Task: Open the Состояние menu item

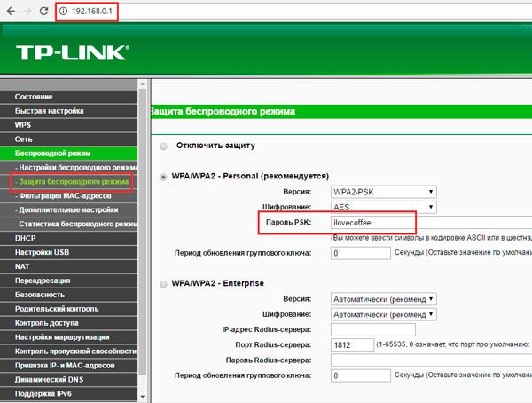Action: tap(34, 96)
